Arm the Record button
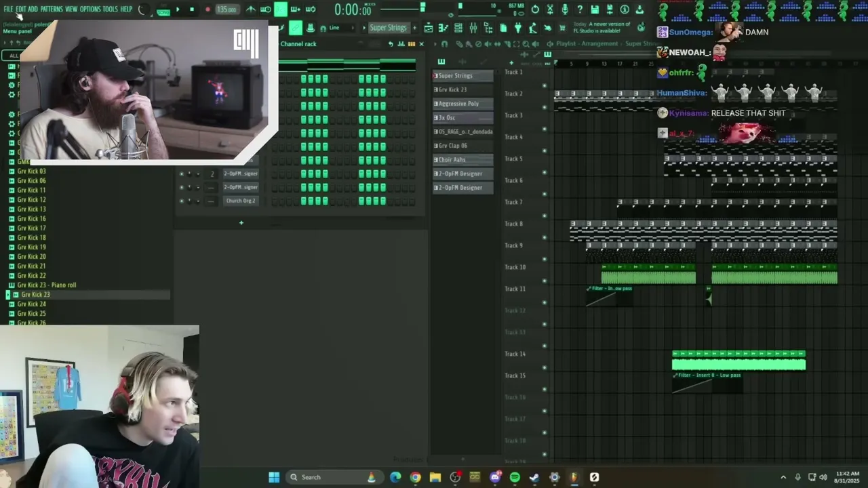 tap(208, 9)
